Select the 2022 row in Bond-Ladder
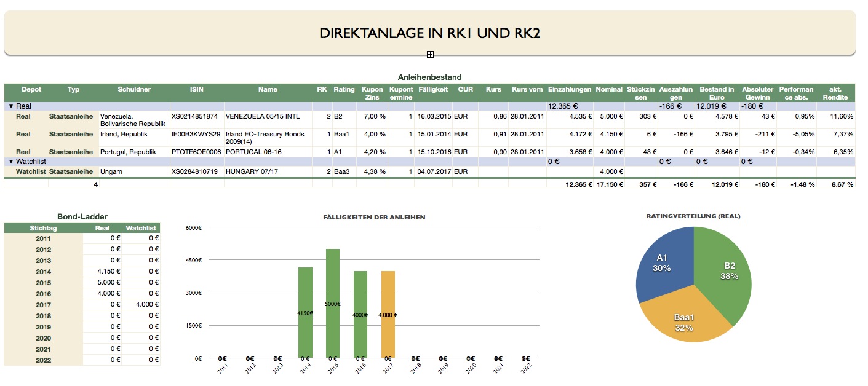The image size is (868, 386). pyautogui.click(x=82, y=360)
